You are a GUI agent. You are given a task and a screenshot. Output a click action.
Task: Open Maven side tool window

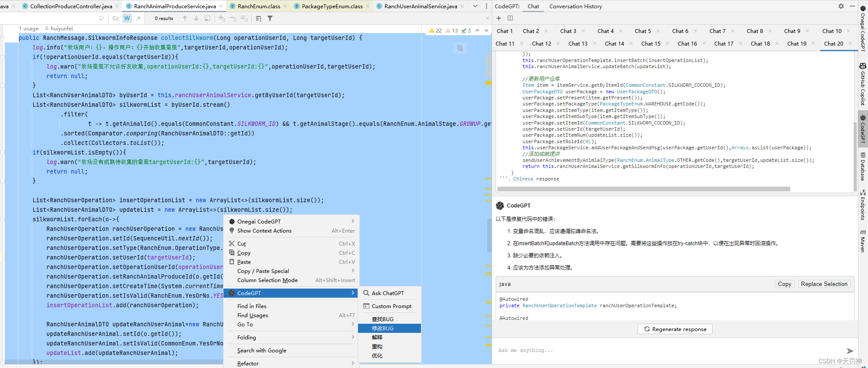pos(863,241)
